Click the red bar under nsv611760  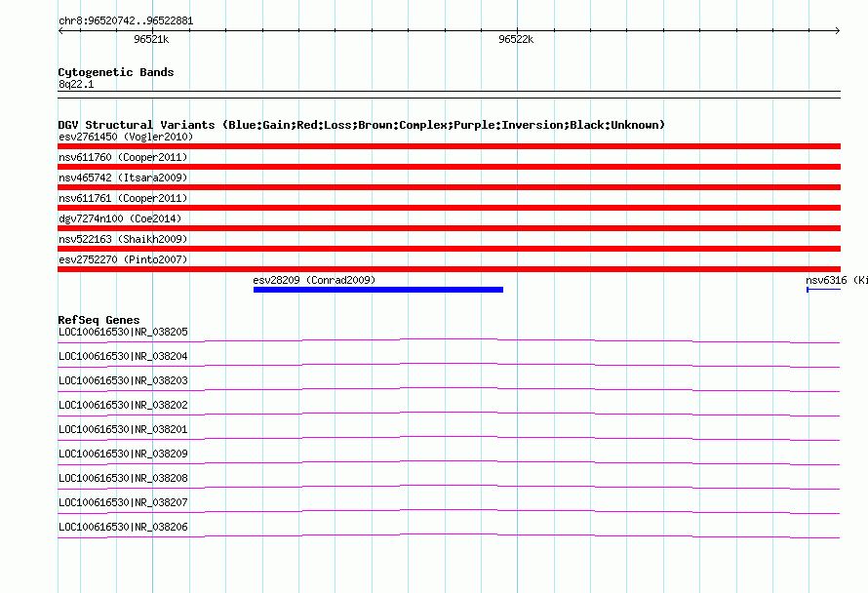click(449, 167)
